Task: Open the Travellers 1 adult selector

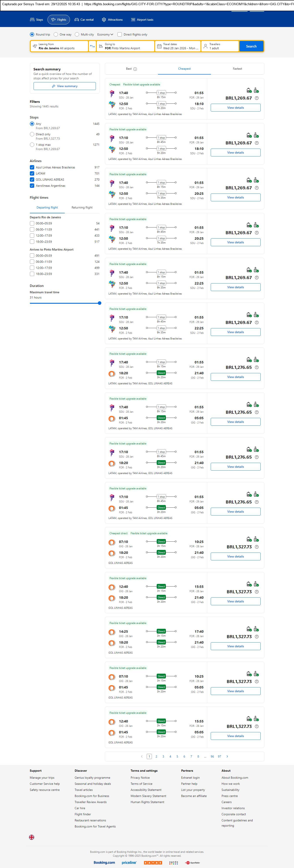Action: point(220,46)
